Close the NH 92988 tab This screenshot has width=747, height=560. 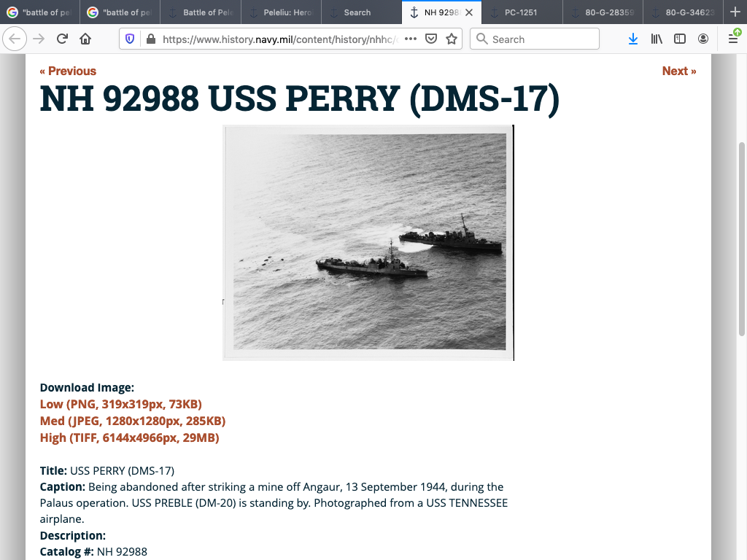(469, 12)
